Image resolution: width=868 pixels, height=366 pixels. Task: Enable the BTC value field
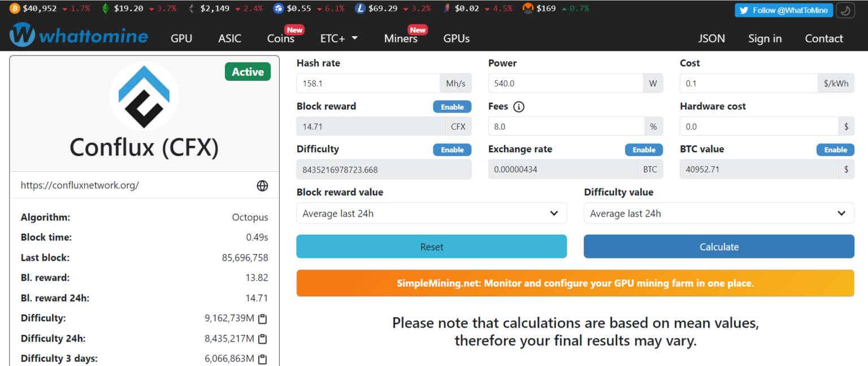[835, 149]
